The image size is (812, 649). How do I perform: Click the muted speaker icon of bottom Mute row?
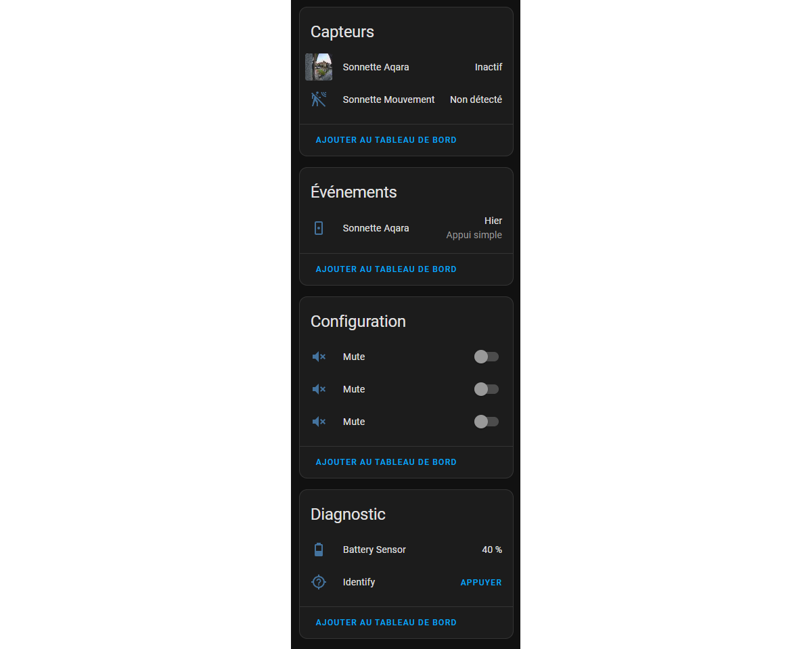click(x=319, y=422)
